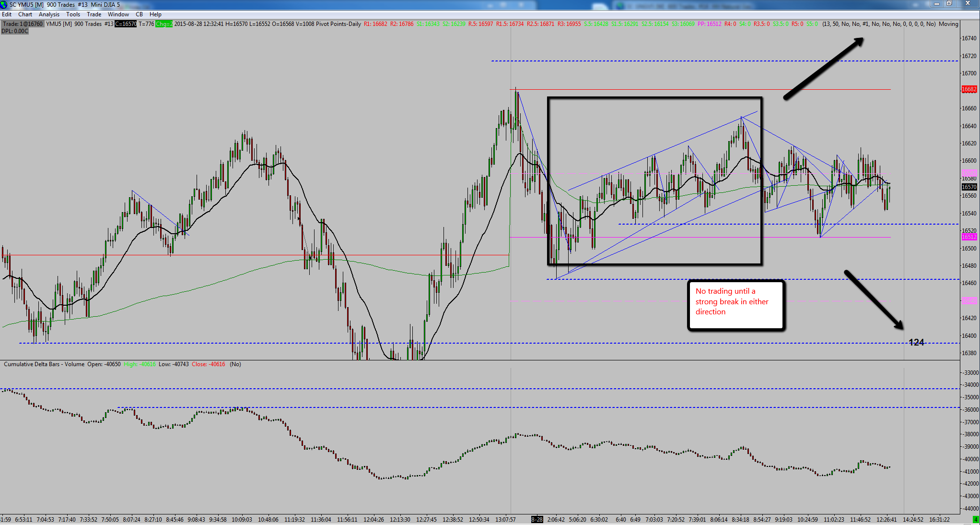Open the CB menu
This screenshot has width=980, height=525.
[x=139, y=14]
